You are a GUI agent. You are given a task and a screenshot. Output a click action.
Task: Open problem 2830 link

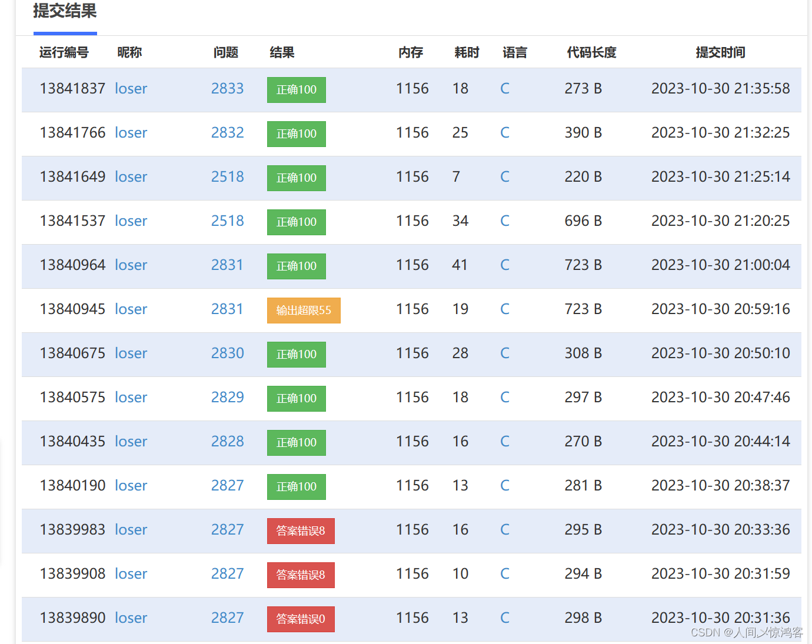click(x=227, y=353)
